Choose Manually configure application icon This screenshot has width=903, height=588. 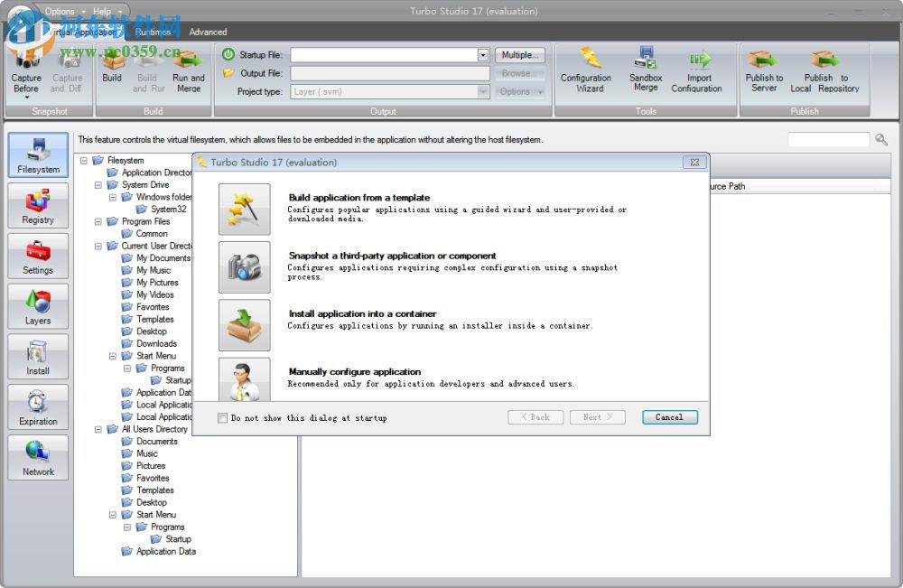244,379
